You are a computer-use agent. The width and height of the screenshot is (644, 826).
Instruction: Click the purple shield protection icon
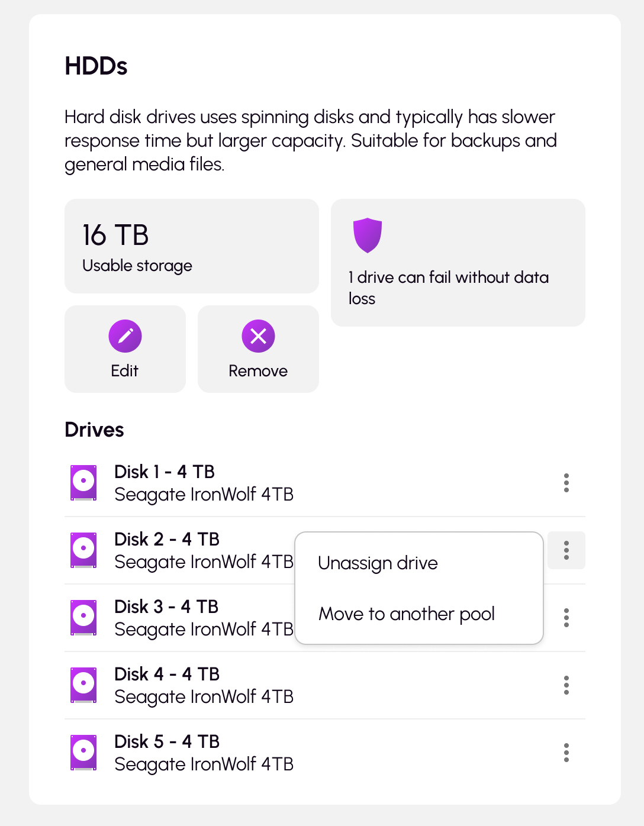click(368, 235)
